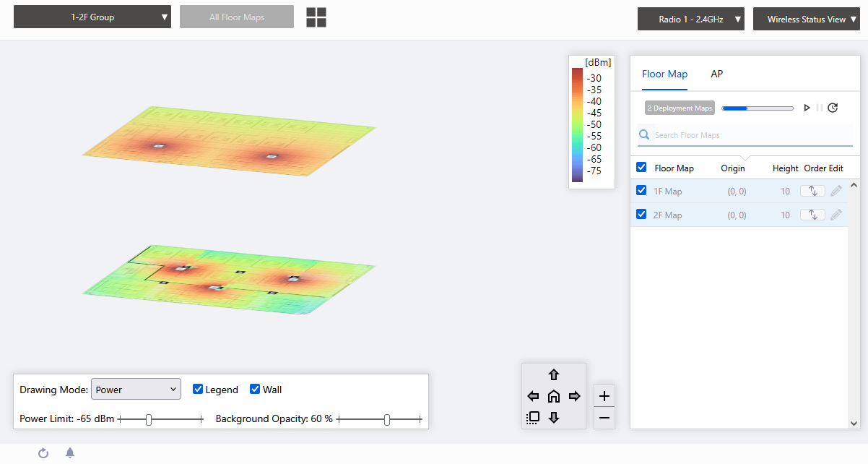Expand the Radio 1 - 2.4GHz dropdown

[x=690, y=20]
